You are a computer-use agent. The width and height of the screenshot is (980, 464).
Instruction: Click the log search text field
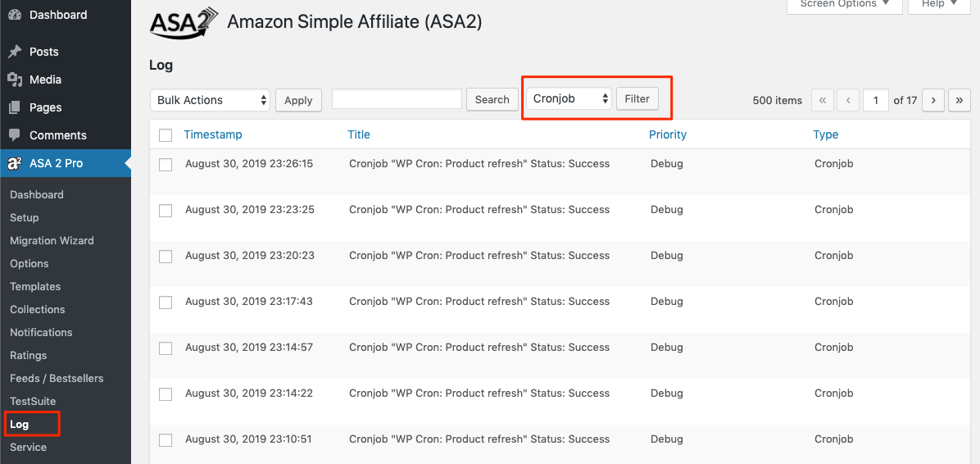[397, 99]
